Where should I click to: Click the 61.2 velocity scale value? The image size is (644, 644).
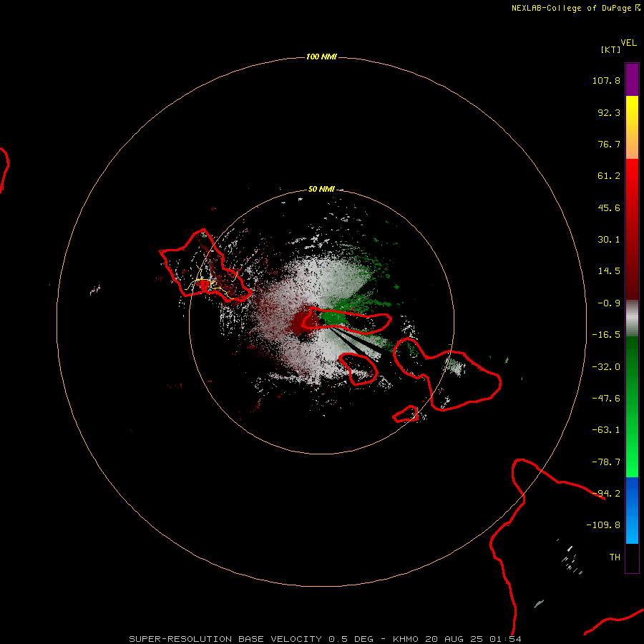609,176
